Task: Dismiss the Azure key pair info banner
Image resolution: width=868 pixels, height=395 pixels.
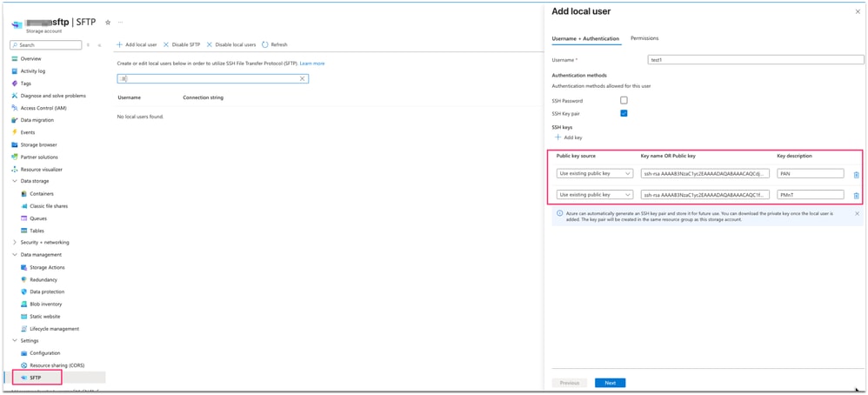Action: coord(857,213)
